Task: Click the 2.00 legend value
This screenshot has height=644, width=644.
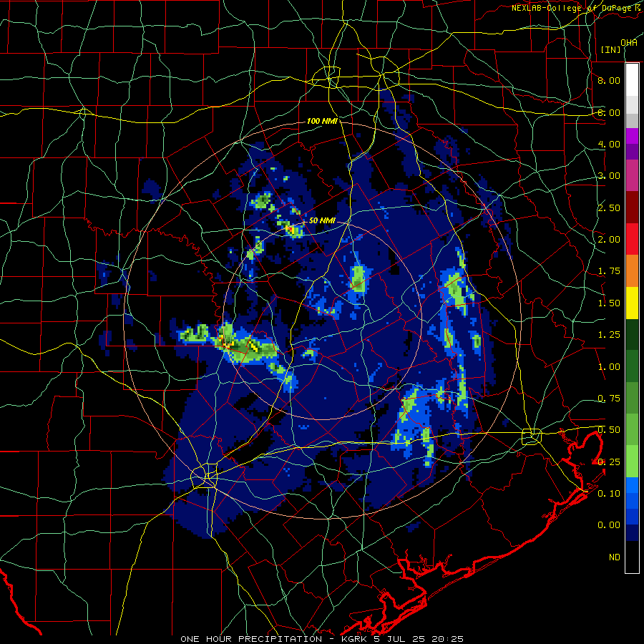Action: coord(609,240)
